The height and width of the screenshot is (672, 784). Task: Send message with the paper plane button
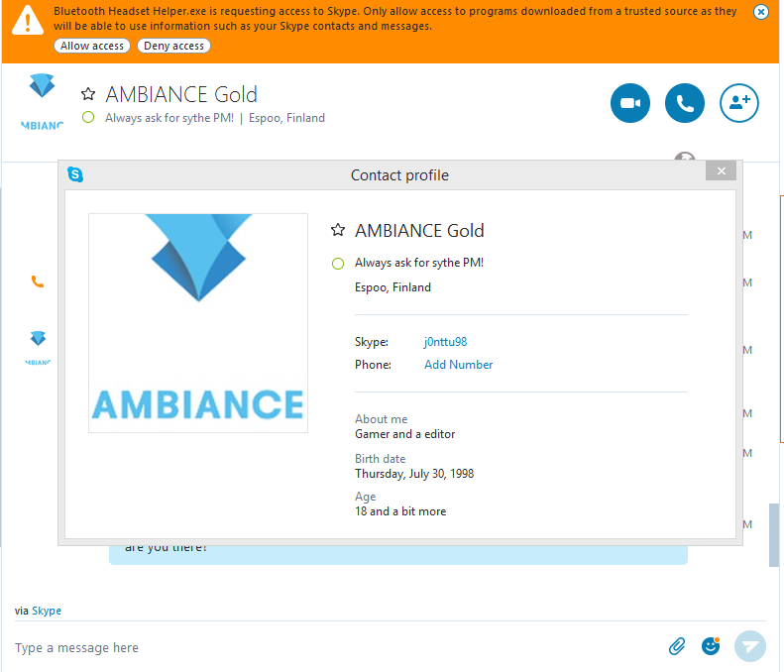point(749,646)
